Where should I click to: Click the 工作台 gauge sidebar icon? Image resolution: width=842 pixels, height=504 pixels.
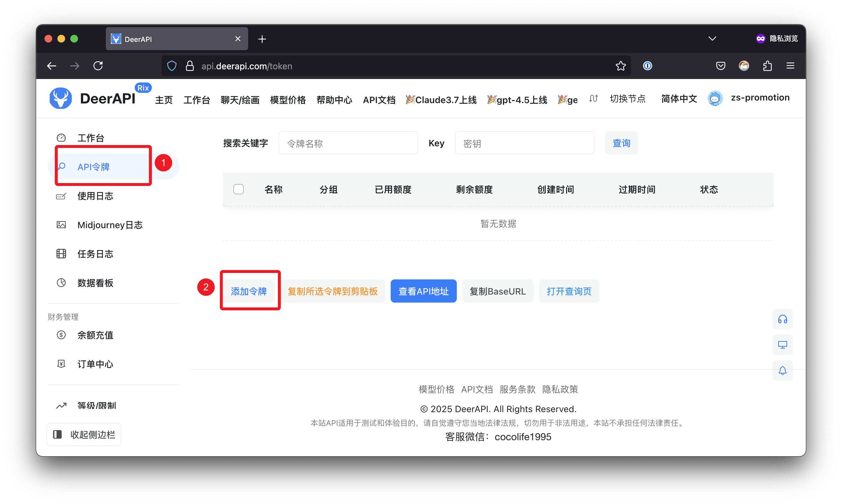(x=61, y=138)
